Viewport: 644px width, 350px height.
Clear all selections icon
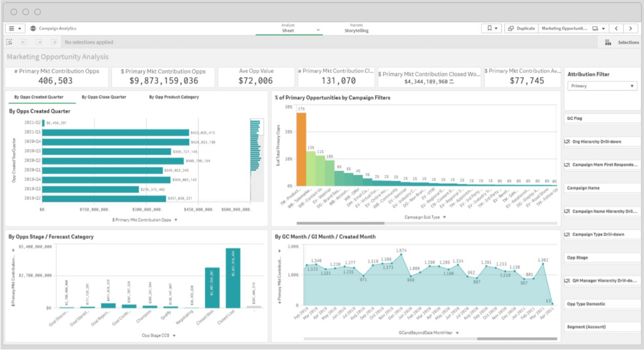click(x=54, y=42)
